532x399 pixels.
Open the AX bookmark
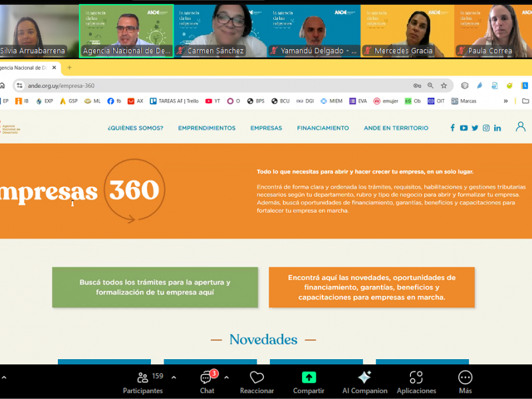tap(136, 101)
